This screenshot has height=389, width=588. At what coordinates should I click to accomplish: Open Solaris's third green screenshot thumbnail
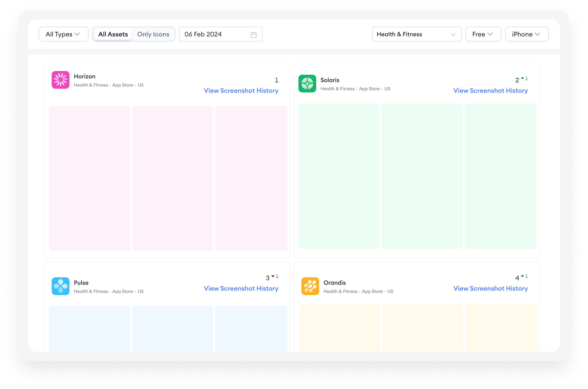coord(501,176)
